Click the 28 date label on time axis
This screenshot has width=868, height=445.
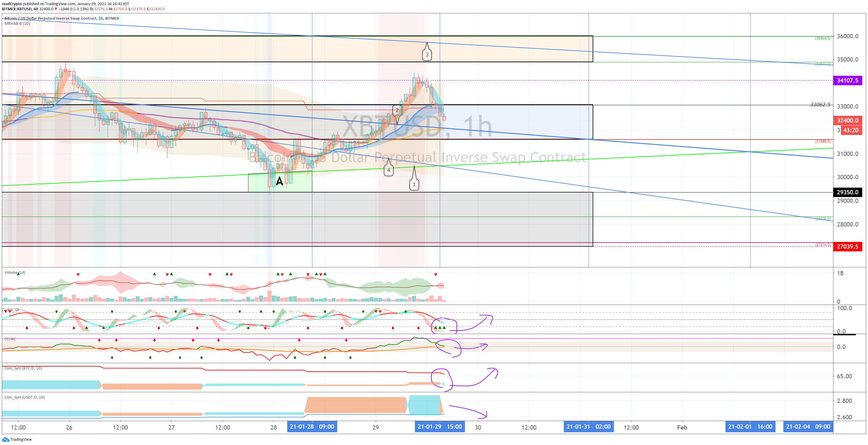pos(274,427)
